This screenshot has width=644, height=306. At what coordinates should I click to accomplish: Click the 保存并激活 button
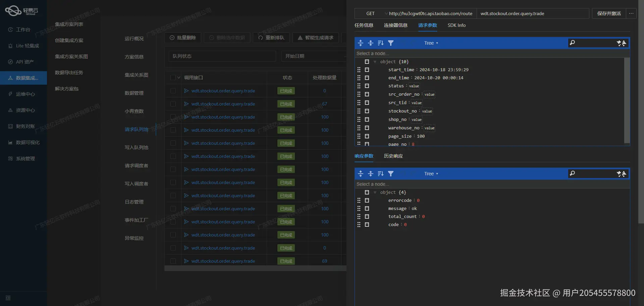click(x=609, y=13)
